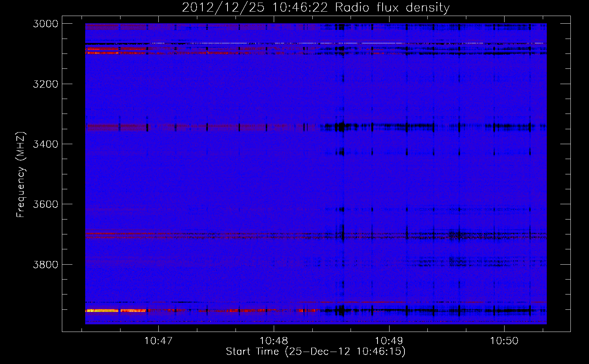
Task: Click the 3800 frequency tick label
Action: point(46,264)
